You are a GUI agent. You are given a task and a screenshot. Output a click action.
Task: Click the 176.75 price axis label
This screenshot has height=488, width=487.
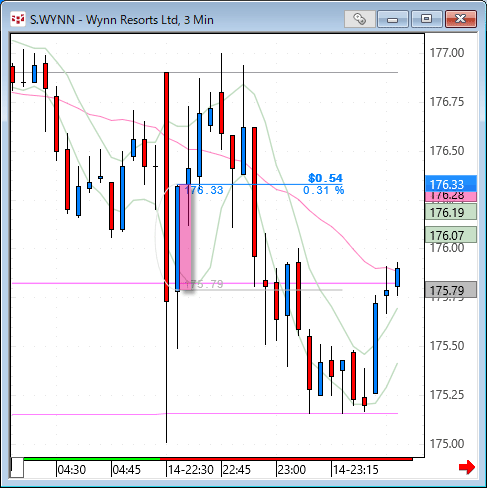(447, 102)
